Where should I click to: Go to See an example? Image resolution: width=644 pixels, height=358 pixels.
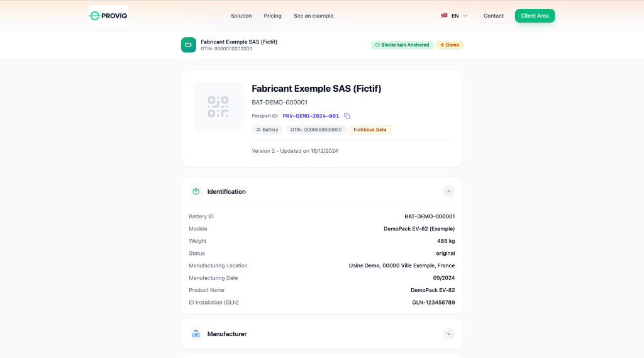pos(313,16)
